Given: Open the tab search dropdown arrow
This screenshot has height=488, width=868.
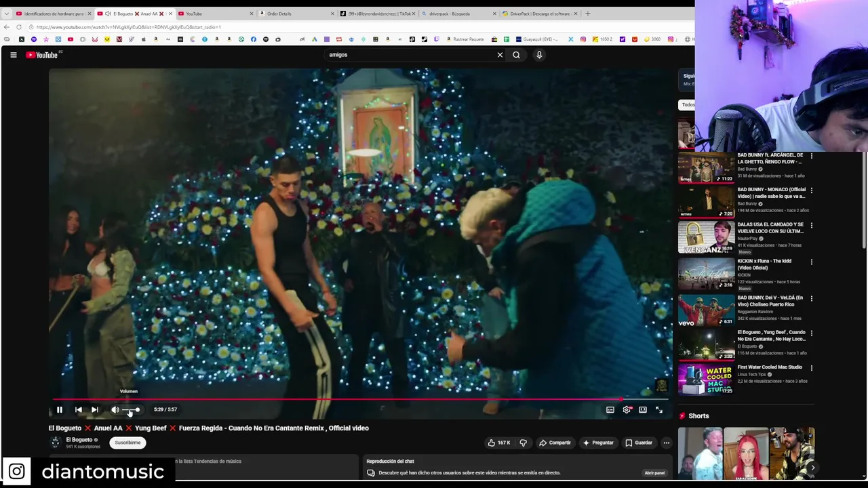Looking at the screenshot, I should click(5, 14).
